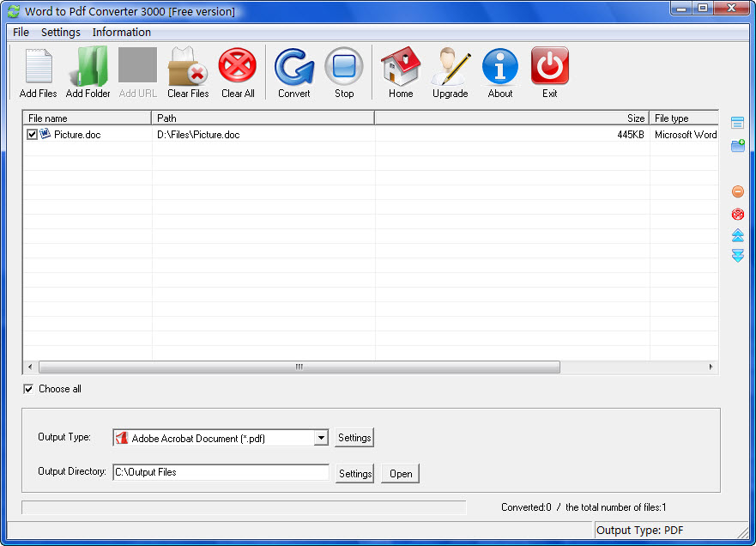
Task: Click the blue list icon in right sidebar
Action: coord(737,123)
